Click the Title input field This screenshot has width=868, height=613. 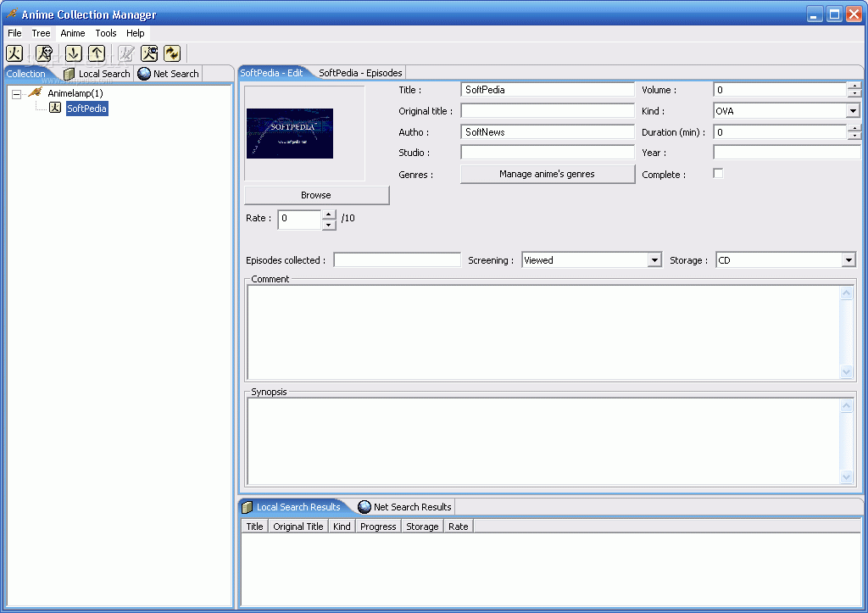[x=548, y=90]
